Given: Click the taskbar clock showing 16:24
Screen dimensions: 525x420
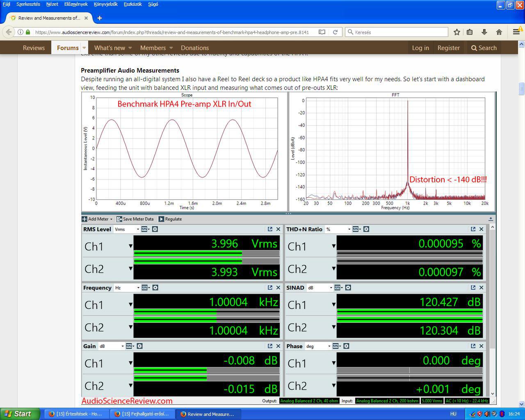Looking at the screenshot, I should [x=514, y=414].
